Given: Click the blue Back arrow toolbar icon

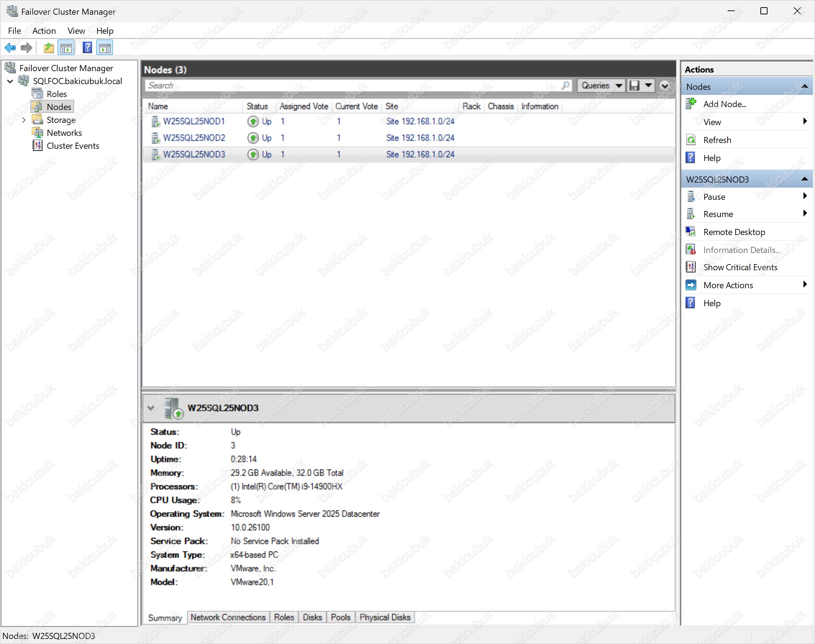Looking at the screenshot, I should (x=10, y=48).
